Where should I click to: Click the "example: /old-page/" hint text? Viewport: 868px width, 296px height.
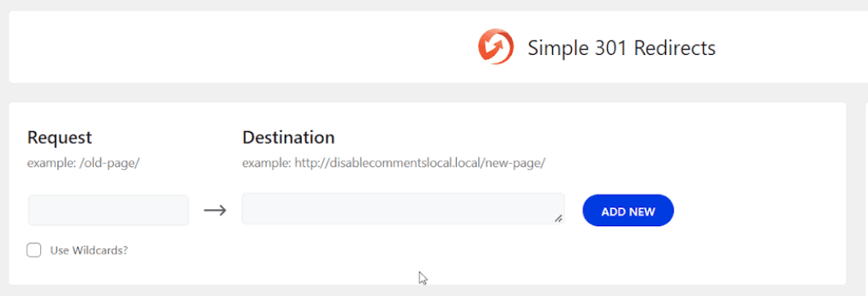(83, 164)
